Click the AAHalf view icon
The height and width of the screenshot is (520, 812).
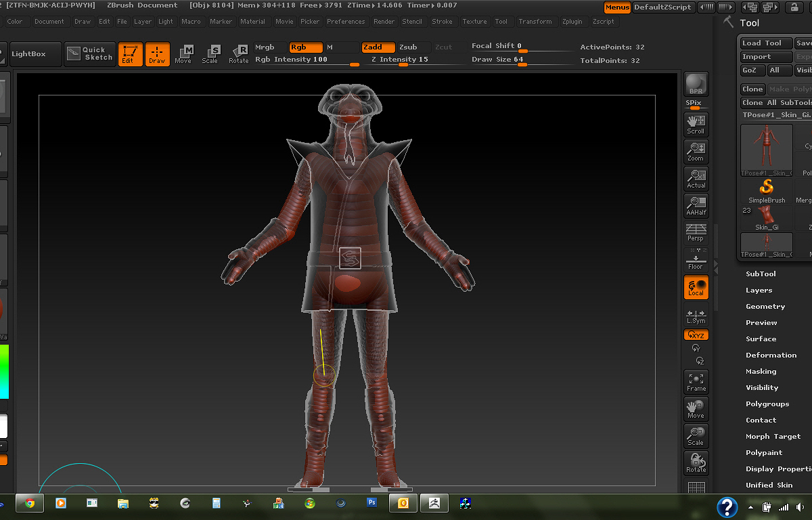[696, 206]
